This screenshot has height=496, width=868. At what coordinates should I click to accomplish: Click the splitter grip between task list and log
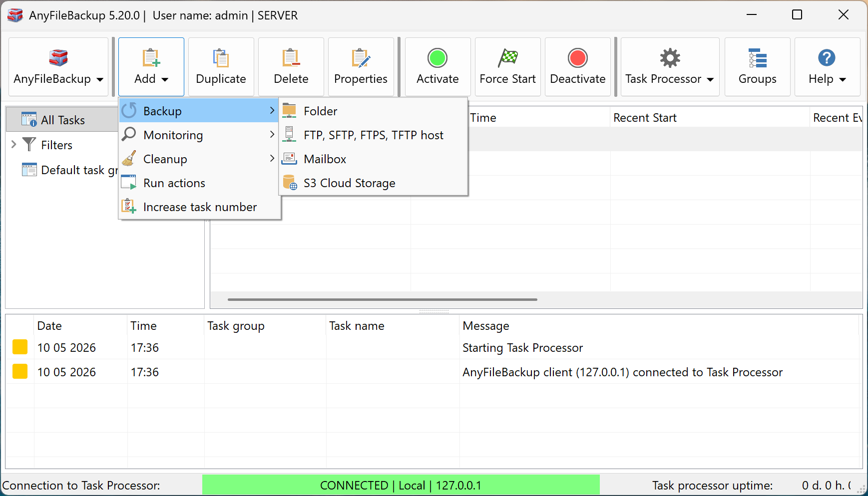[x=434, y=311]
